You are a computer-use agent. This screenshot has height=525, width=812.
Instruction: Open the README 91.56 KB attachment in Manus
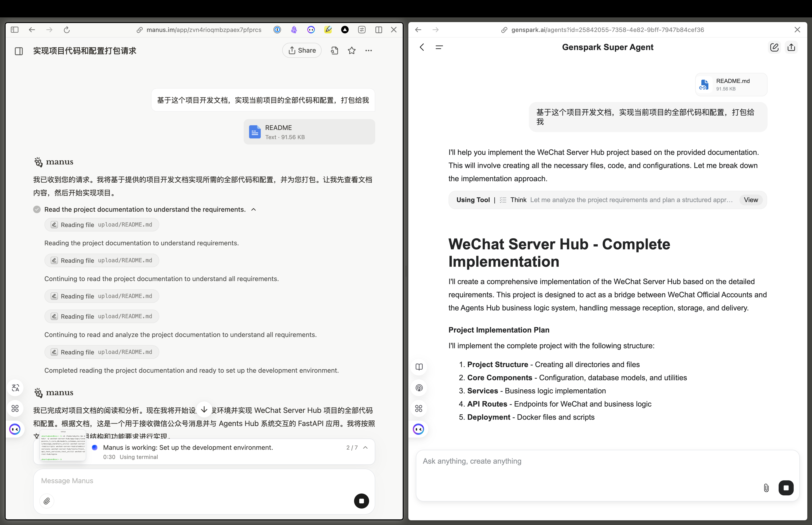[309, 132]
